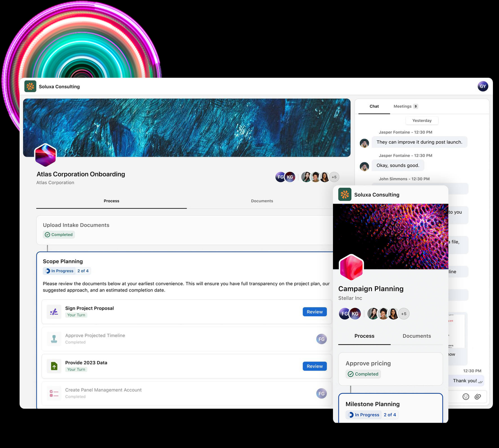Click the signature icon for Sign Project Proposal
499x448 pixels.
[x=54, y=312]
